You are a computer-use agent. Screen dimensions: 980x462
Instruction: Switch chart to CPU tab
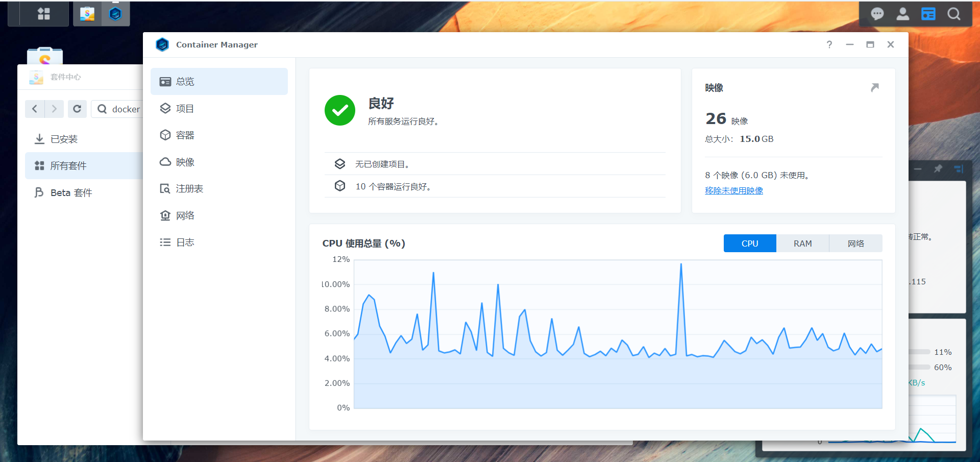(750, 244)
